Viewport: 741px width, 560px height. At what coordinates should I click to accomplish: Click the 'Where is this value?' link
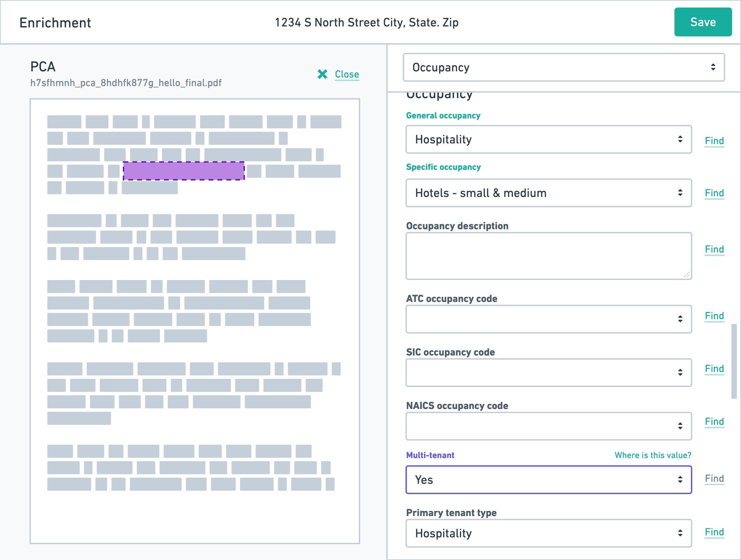click(x=653, y=455)
